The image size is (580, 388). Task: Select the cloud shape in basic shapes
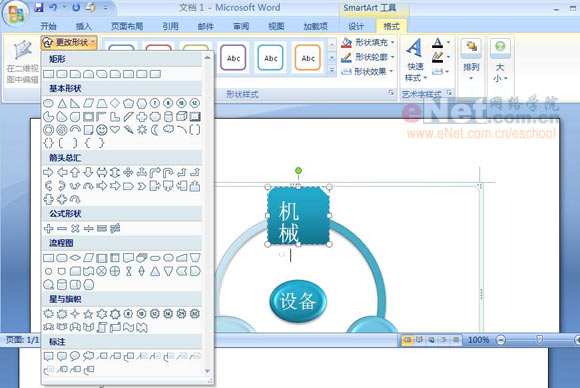coord(168,129)
